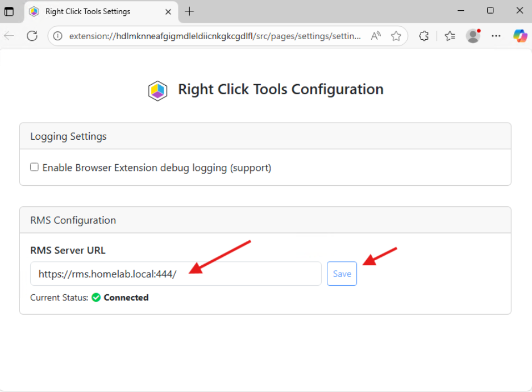Enable Browser Extension debug logging
The width and height of the screenshot is (532, 392).
pyautogui.click(x=34, y=166)
